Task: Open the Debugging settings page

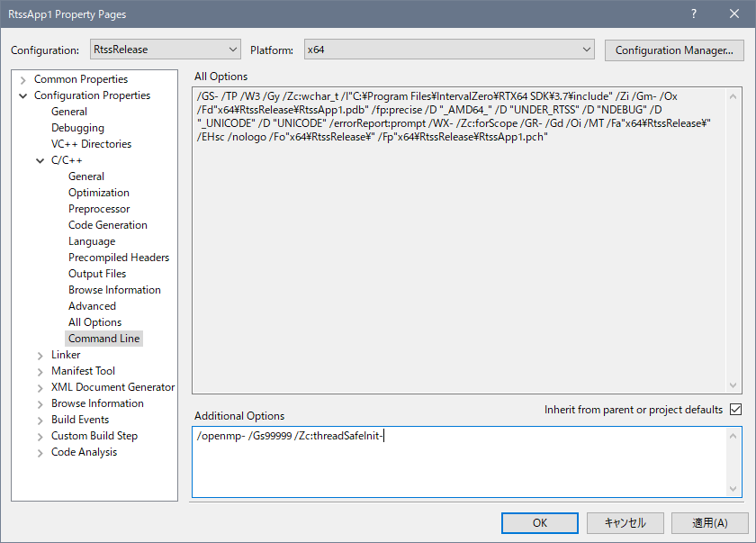Action: (77, 127)
